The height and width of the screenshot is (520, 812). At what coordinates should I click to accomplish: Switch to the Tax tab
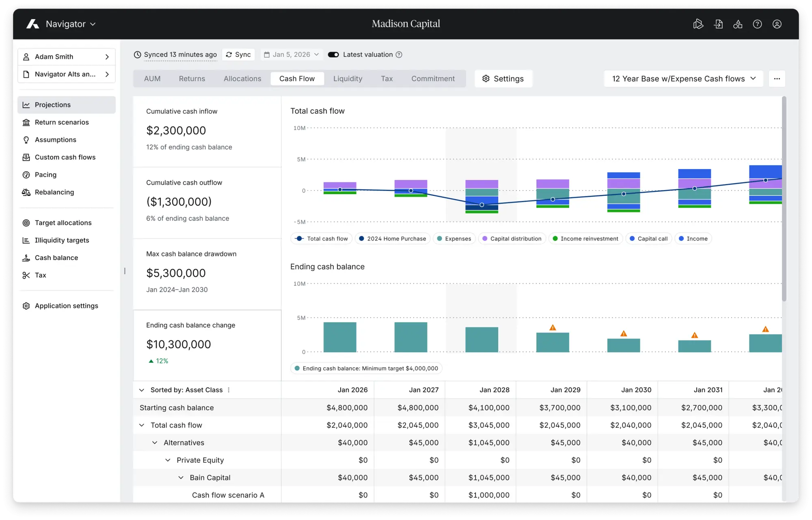point(387,79)
